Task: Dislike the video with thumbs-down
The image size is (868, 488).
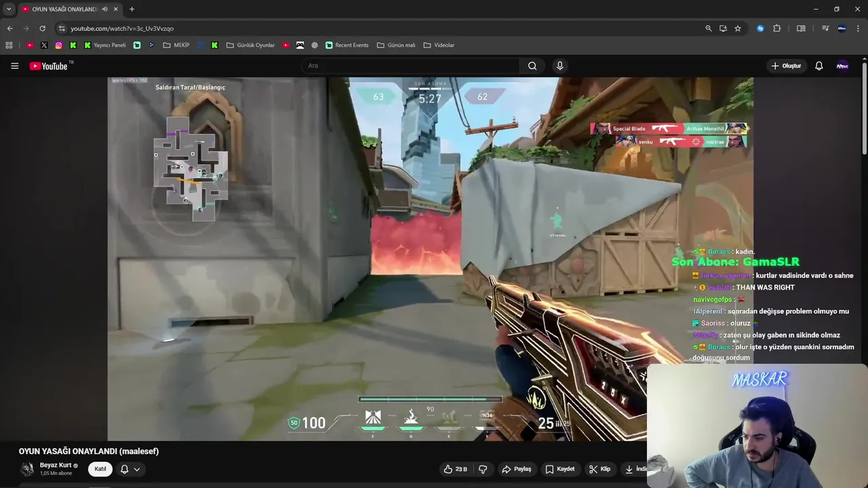Action: point(483,469)
